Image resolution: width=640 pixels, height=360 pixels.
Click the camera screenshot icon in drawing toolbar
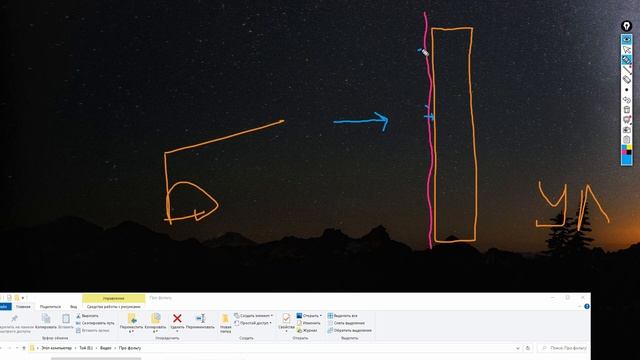click(x=627, y=130)
